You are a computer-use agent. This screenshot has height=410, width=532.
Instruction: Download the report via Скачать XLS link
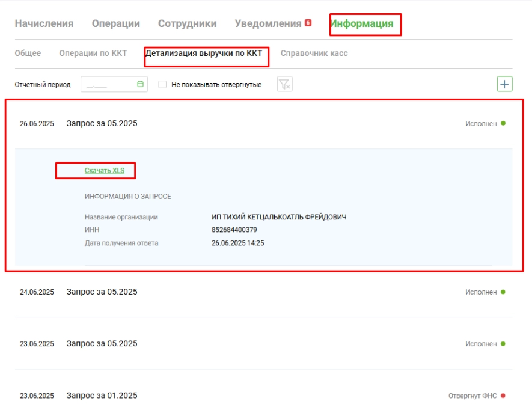pos(104,171)
